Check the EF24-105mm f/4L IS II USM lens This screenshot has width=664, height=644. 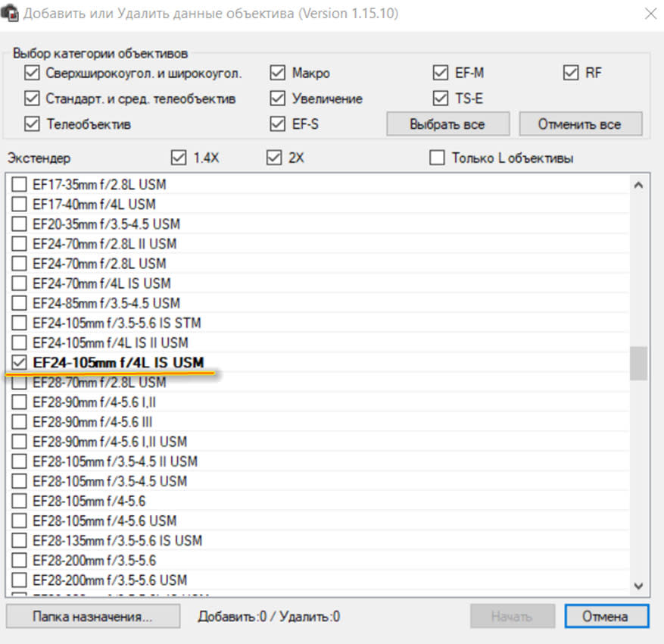click(x=19, y=342)
